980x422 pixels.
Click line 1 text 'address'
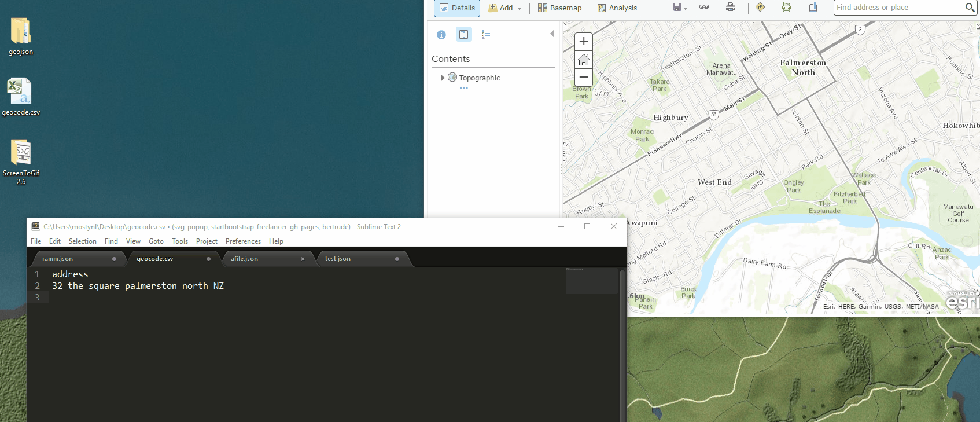coord(70,274)
